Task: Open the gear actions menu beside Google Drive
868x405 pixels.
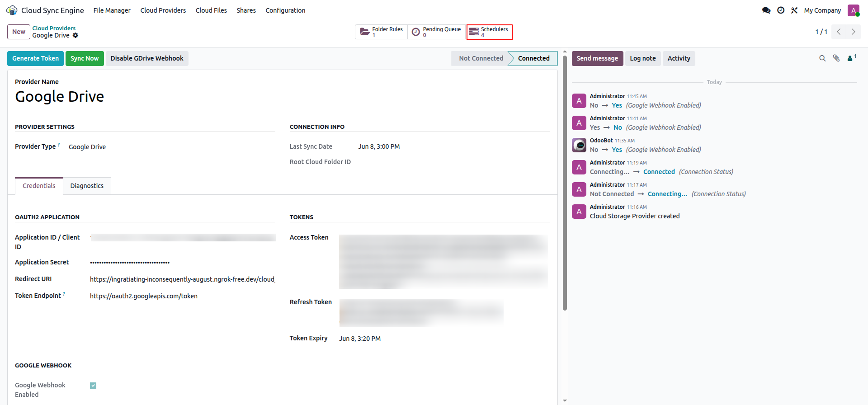Action: [75, 35]
